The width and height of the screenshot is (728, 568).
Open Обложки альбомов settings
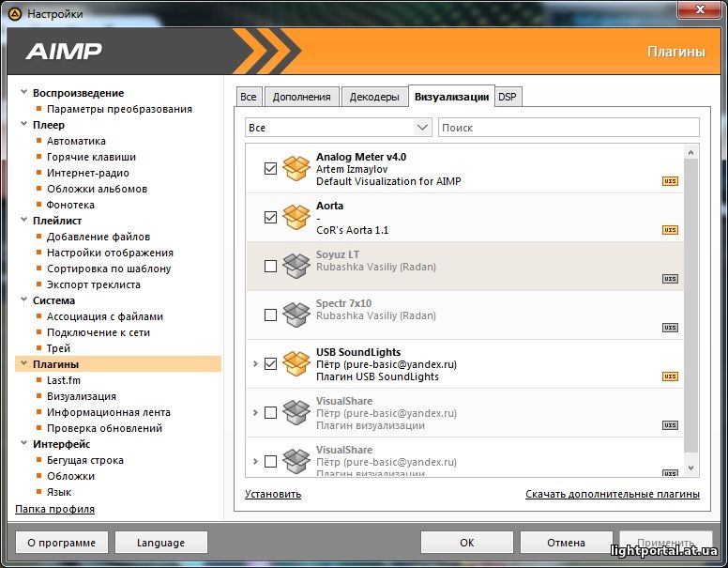[97, 189]
